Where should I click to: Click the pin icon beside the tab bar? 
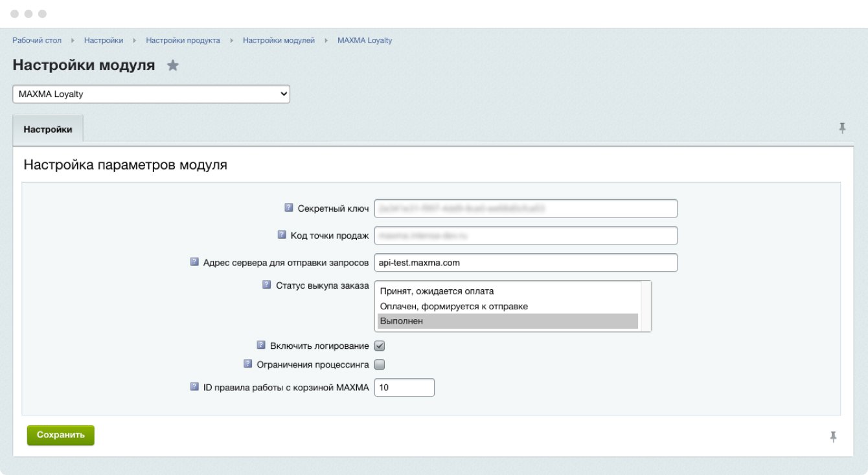842,128
